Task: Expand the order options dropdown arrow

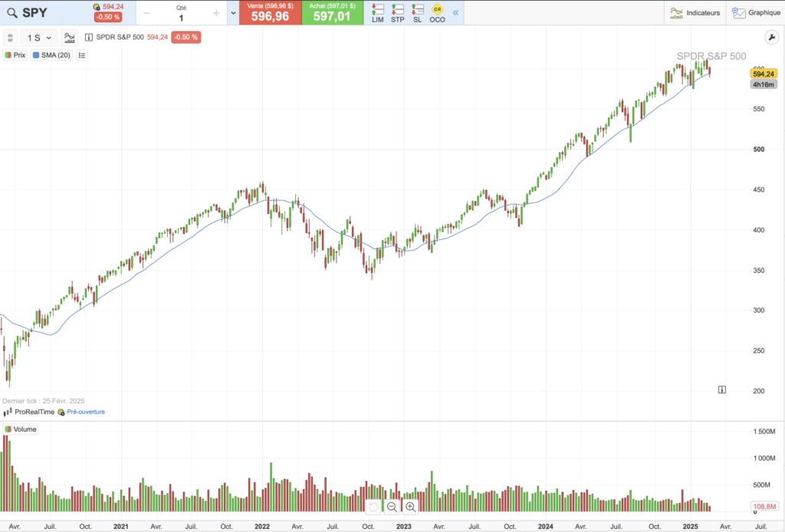Action: [x=233, y=13]
